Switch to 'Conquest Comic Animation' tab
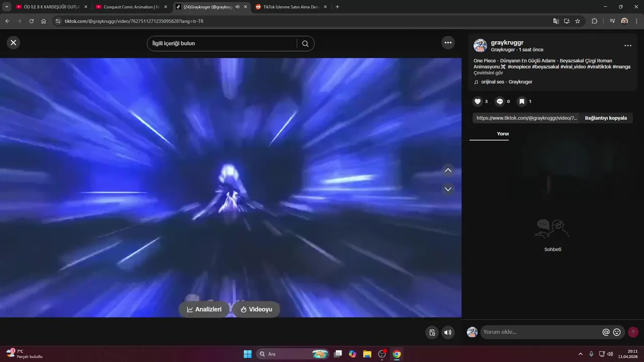The image size is (644, 362). pos(131,7)
